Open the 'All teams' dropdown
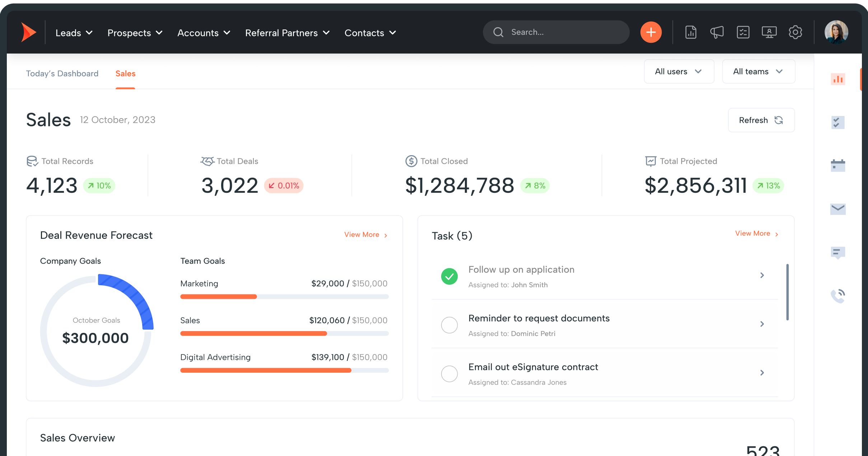Viewport: 868px width, 456px height. pos(759,71)
